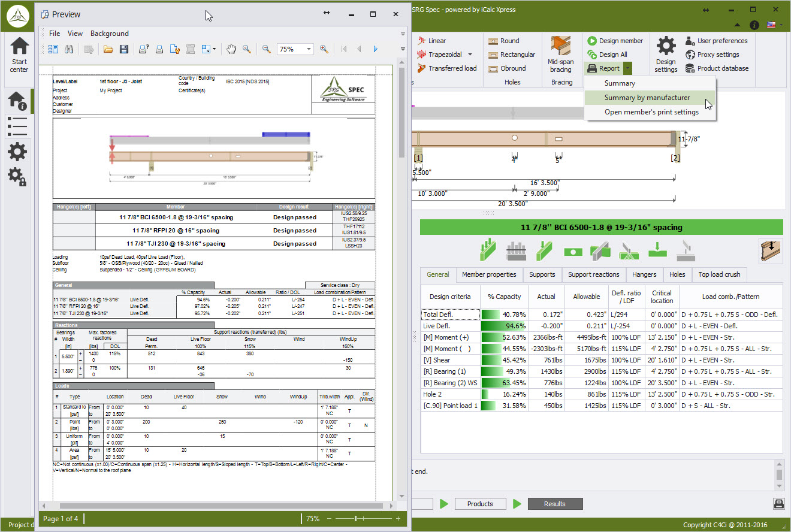Click the single load on beam result icon
This screenshot has height=532, width=791.
coord(544,250)
